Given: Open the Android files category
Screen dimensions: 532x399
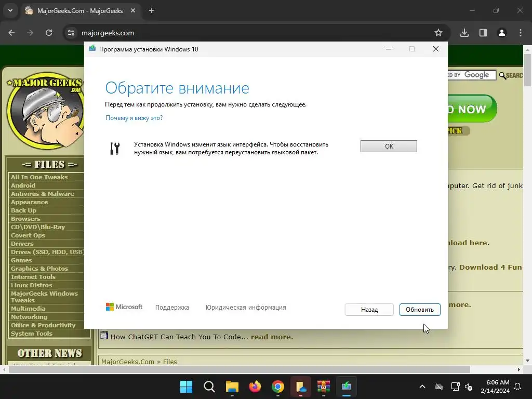Looking at the screenshot, I should tap(23, 185).
